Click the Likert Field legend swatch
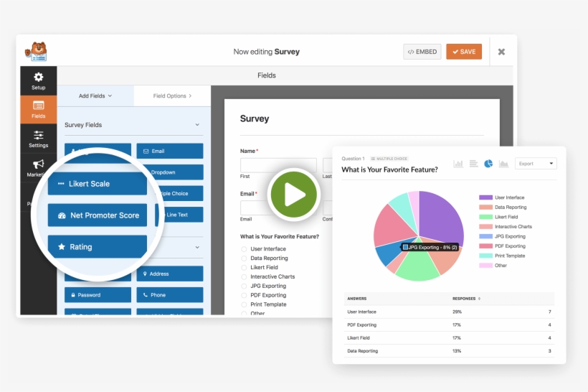 (485, 217)
